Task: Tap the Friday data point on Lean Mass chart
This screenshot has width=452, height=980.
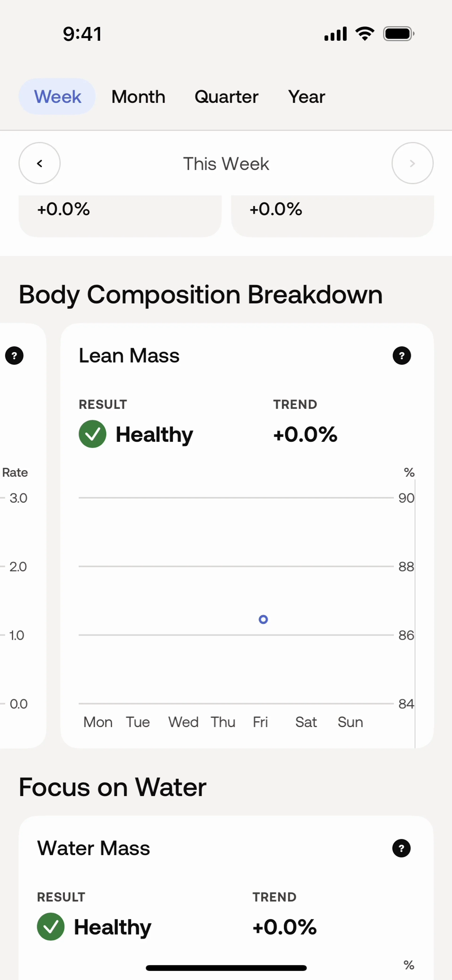Action: click(263, 619)
